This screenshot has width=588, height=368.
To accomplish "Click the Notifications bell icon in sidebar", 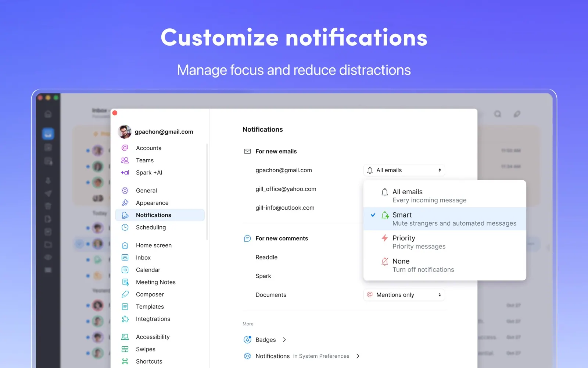I will [125, 215].
